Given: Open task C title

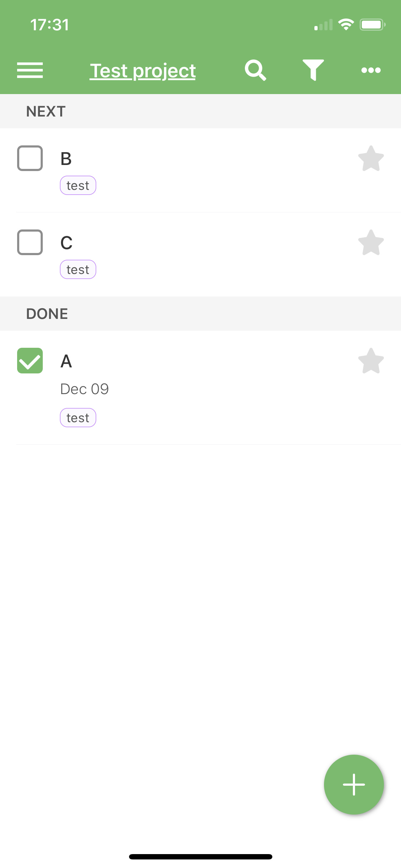Looking at the screenshot, I should point(67,243).
